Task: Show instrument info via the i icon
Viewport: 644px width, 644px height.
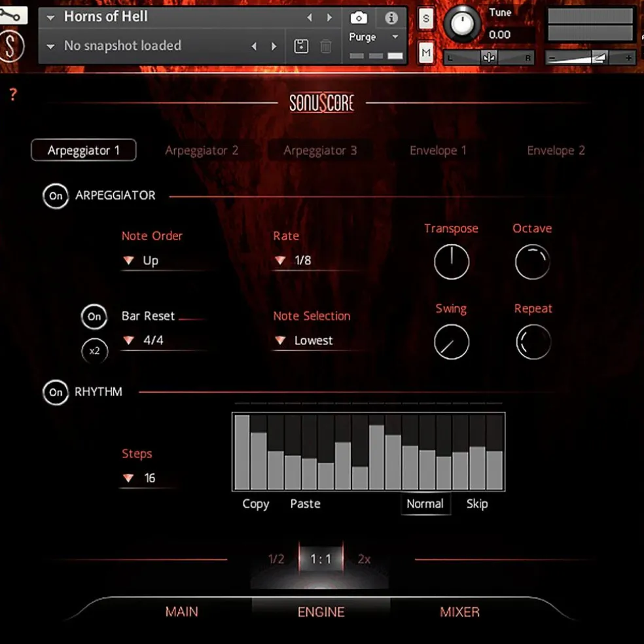Action: pos(391,18)
